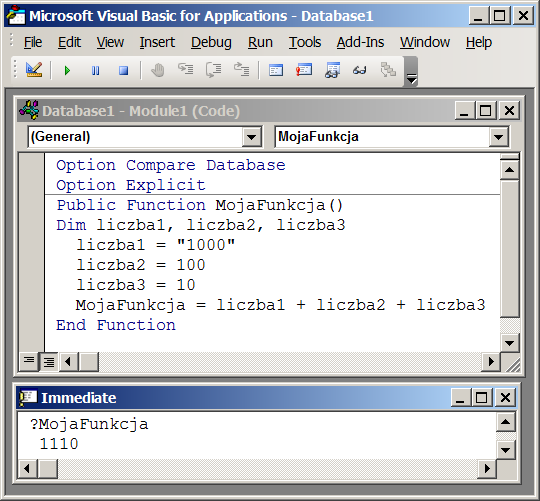The width and height of the screenshot is (540, 501).
Task: Click Immediate window scroll up arrow
Action: click(506, 422)
